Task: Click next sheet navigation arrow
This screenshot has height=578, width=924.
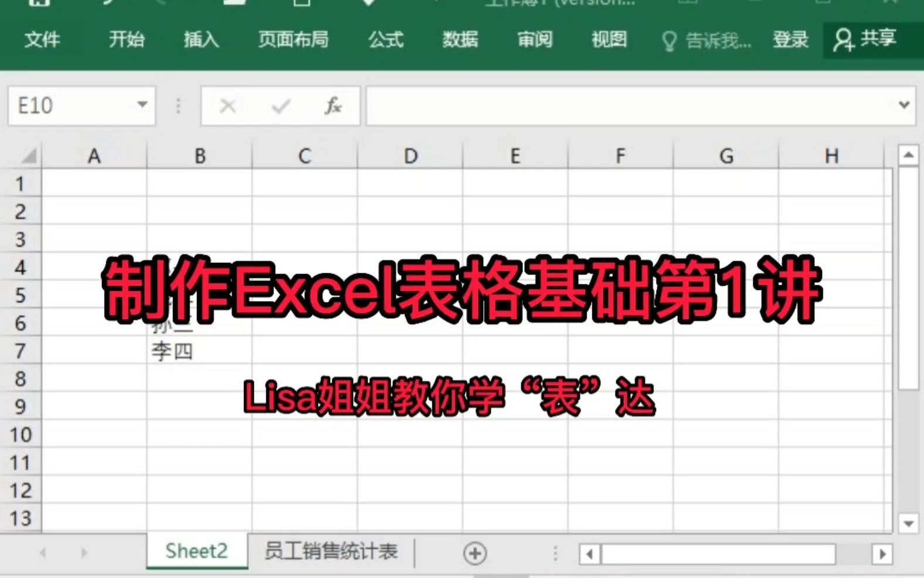Action: point(84,553)
